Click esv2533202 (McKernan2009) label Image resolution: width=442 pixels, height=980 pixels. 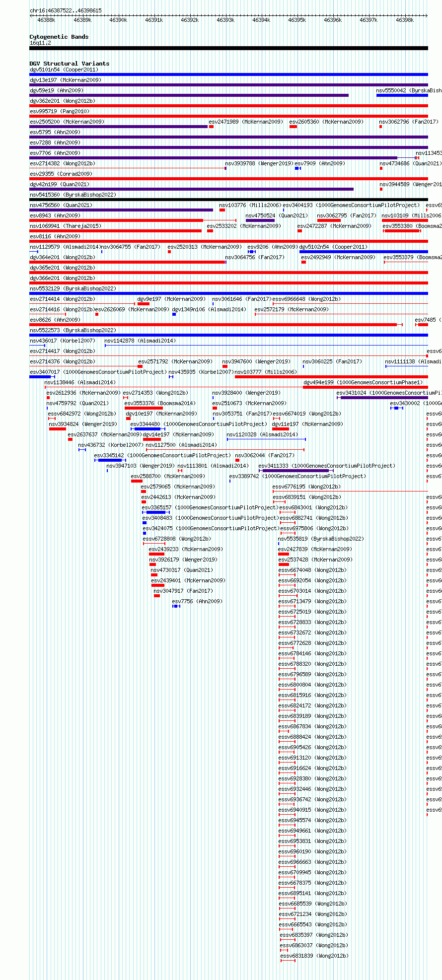tap(244, 226)
